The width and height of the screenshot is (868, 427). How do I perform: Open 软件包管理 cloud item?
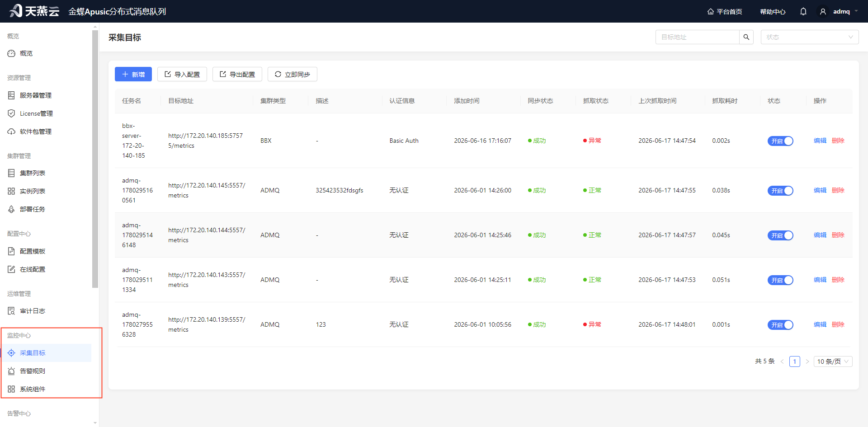(35, 131)
